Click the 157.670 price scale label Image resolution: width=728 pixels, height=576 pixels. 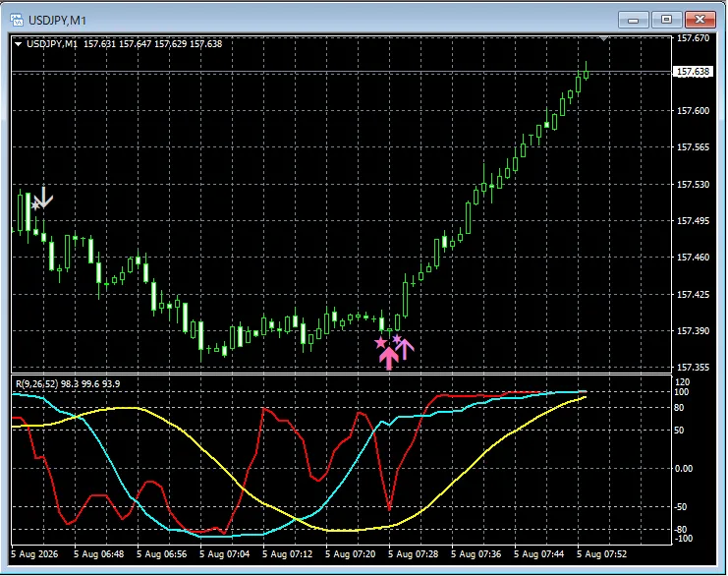[694, 38]
